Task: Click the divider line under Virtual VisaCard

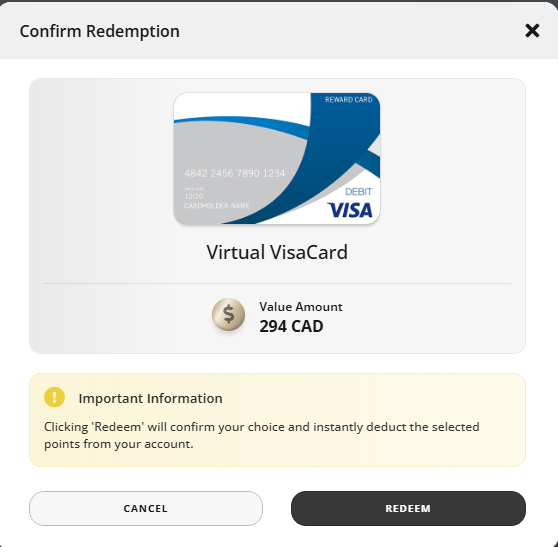Action: (277, 284)
